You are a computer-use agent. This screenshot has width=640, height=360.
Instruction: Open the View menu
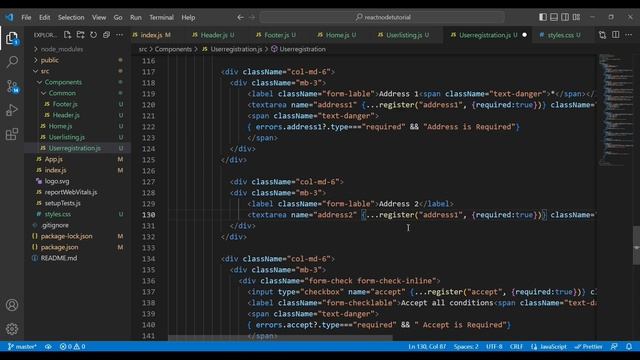click(99, 17)
